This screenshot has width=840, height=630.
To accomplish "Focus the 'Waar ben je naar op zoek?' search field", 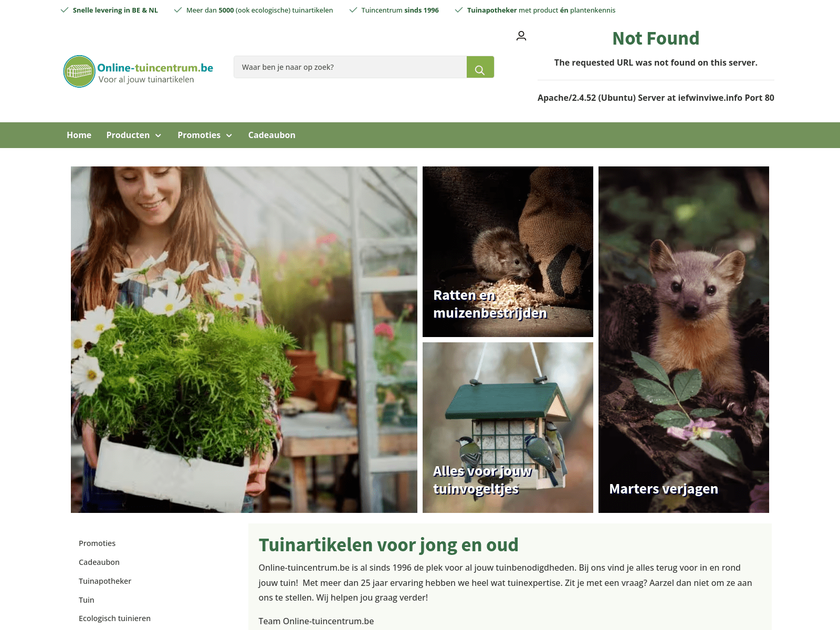I will point(350,67).
